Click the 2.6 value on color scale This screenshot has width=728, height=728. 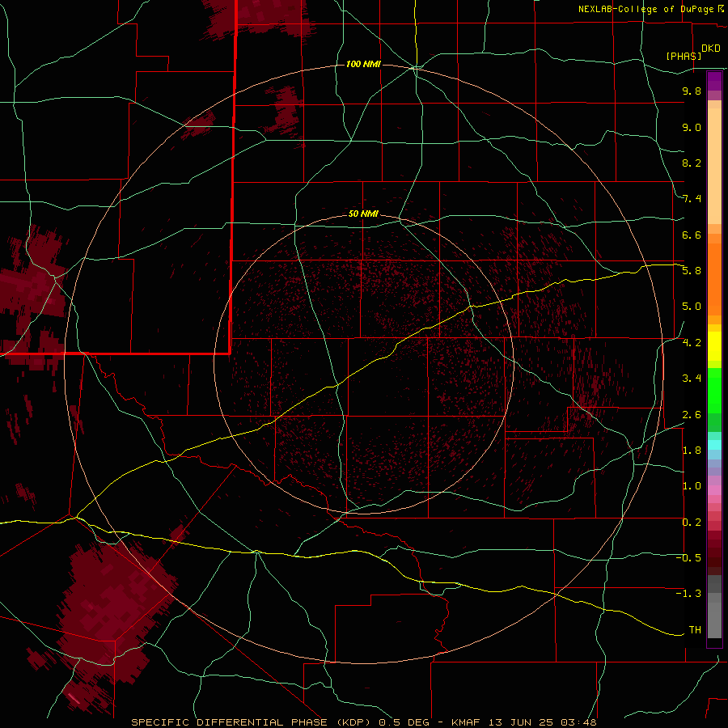coord(692,414)
